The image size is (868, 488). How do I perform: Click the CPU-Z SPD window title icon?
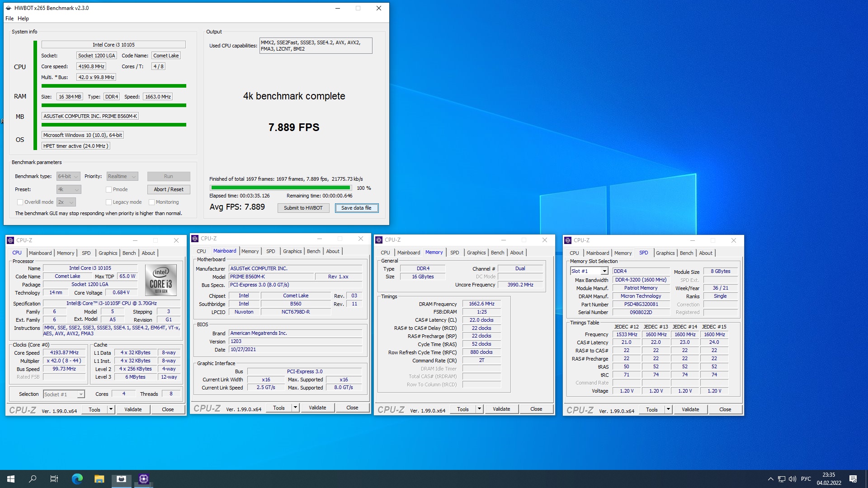568,240
